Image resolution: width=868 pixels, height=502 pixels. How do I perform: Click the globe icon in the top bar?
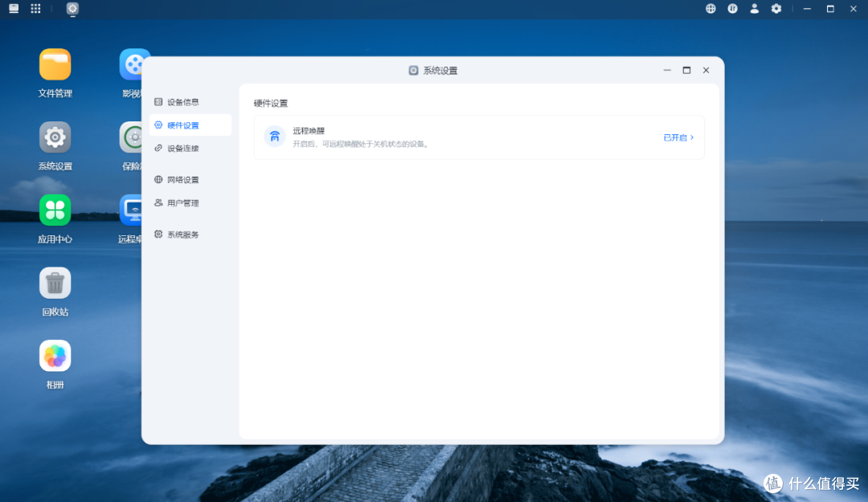click(710, 8)
